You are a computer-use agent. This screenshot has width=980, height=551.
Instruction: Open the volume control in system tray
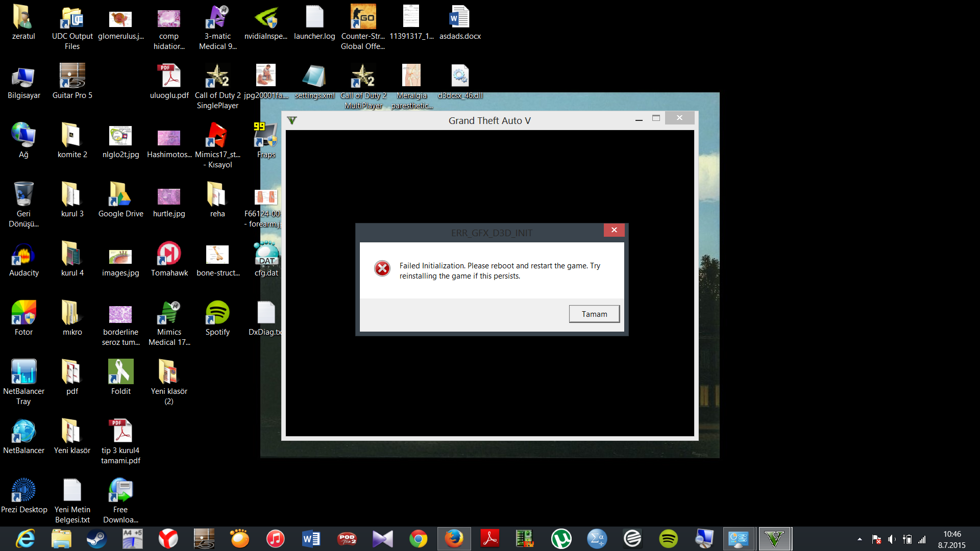tap(892, 539)
